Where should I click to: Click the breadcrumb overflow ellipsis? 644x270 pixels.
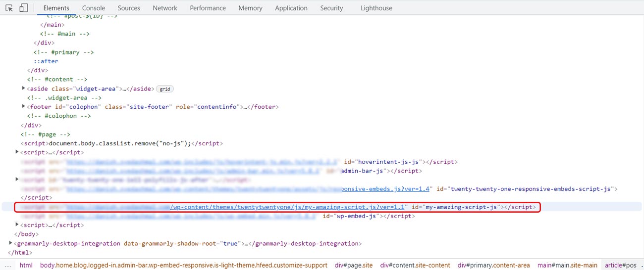point(7,266)
